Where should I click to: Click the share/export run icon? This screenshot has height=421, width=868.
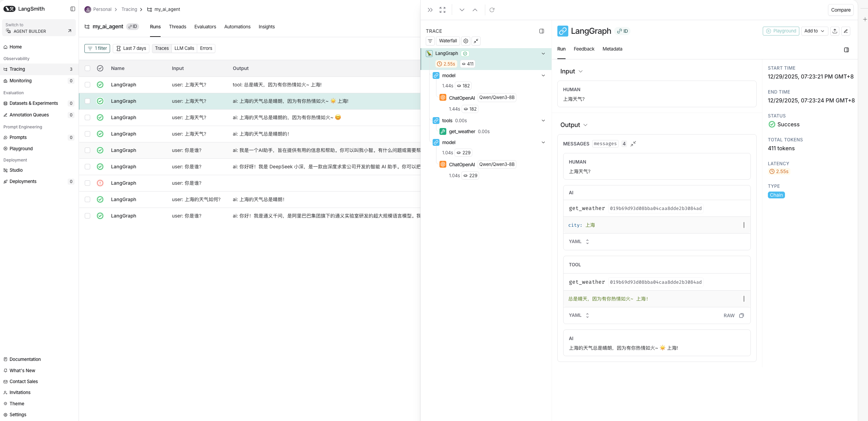click(835, 31)
